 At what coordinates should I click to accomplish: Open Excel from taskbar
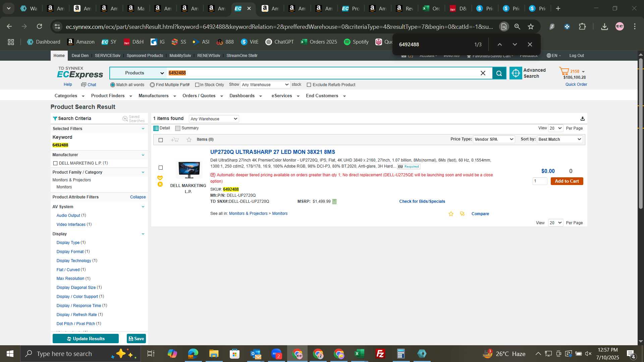(x=359, y=354)
